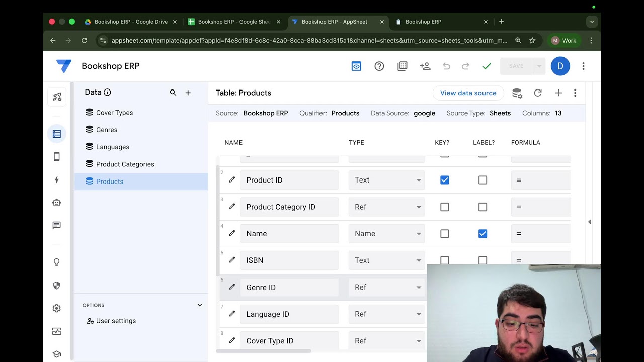Edit the Product ID column pencil icon
The width and height of the screenshot is (644, 362).
coord(232,179)
